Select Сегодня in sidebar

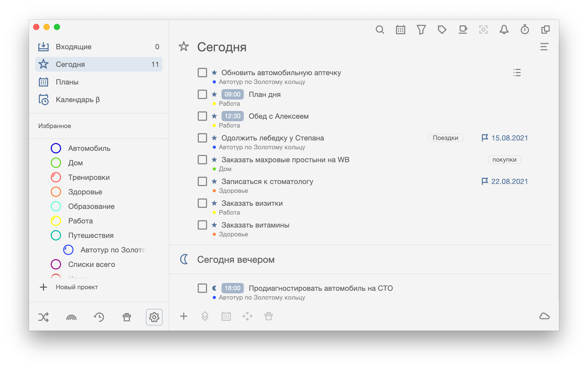coord(99,64)
